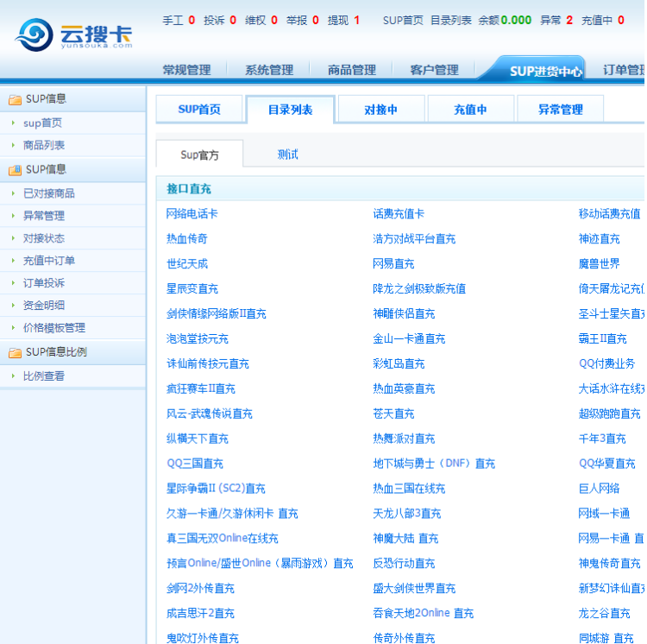
Task: Open 已对接商品 in the sidebar
Action: [48, 193]
